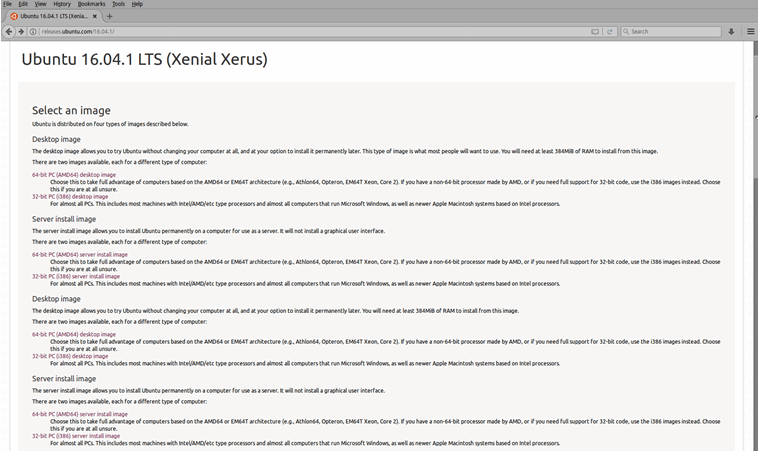
Task: Click text 'Ubuntu is distributed on four types of images described below.'
Action: point(110,124)
